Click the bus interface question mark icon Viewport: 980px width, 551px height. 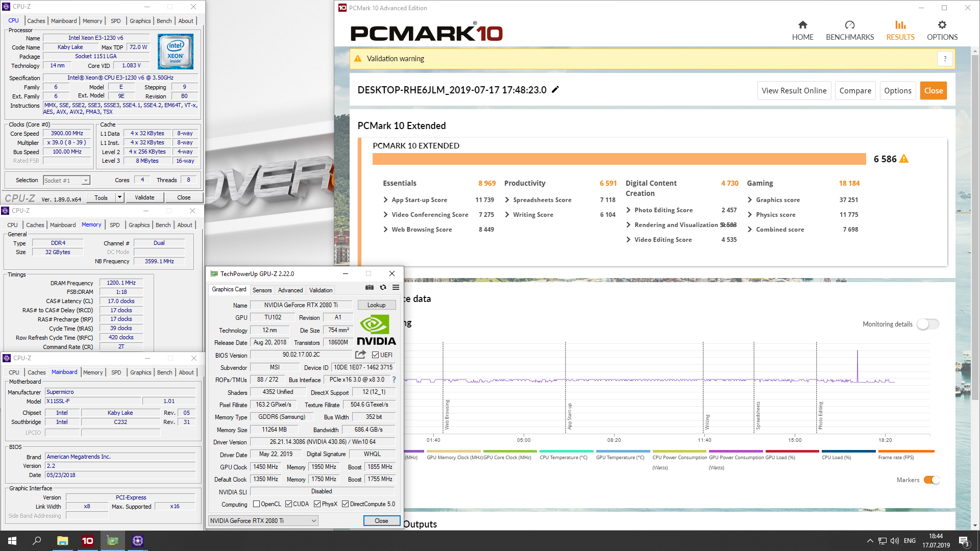[x=394, y=380]
